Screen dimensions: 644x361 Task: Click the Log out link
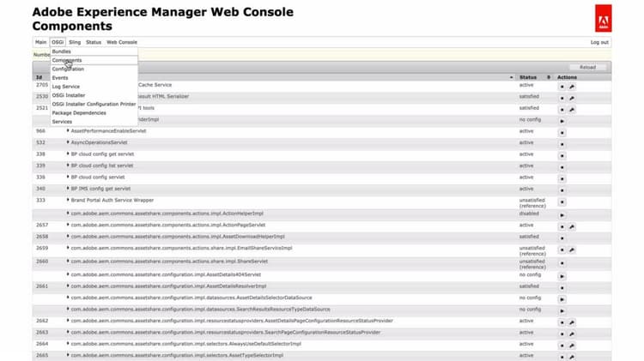599,42
